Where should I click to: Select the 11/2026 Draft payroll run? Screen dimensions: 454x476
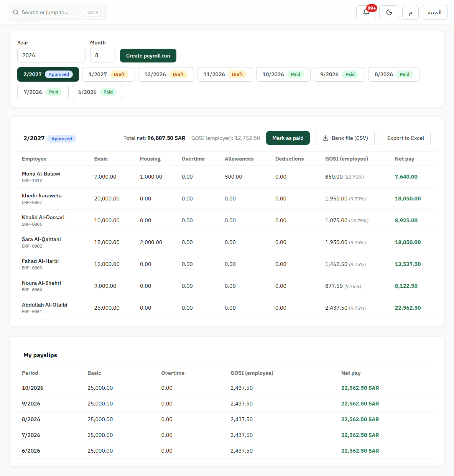pos(225,74)
